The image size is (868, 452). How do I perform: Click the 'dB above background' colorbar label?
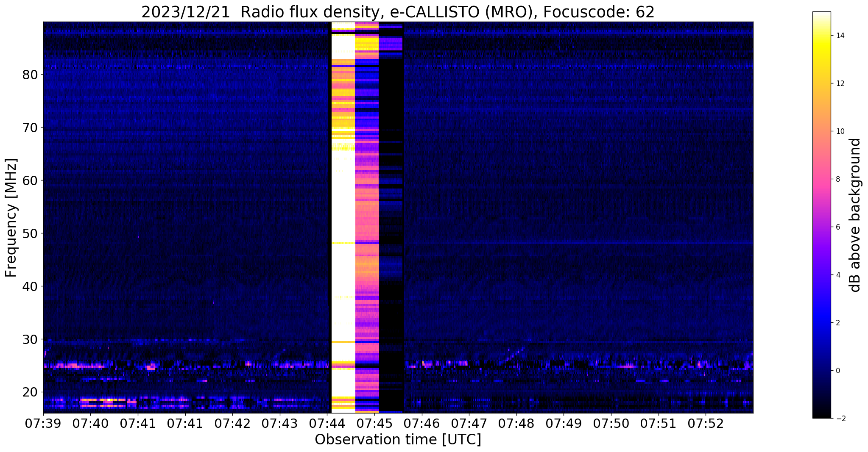[x=855, y=215]
